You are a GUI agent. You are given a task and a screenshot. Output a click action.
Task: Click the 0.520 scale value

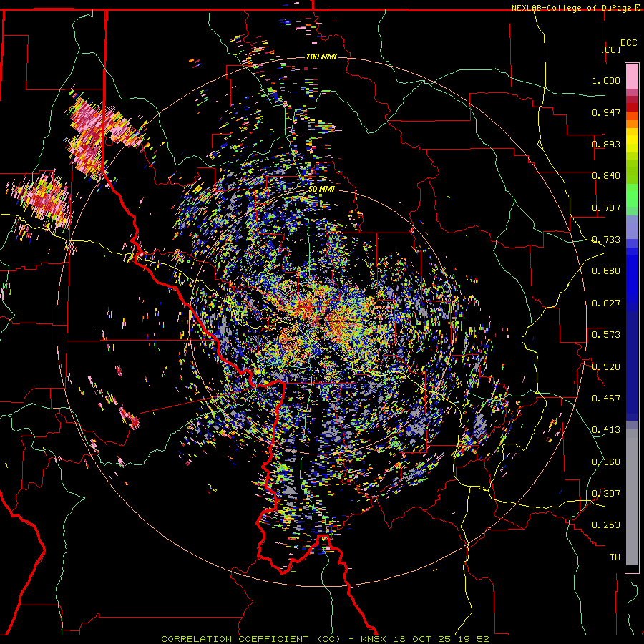pos(606,367)
